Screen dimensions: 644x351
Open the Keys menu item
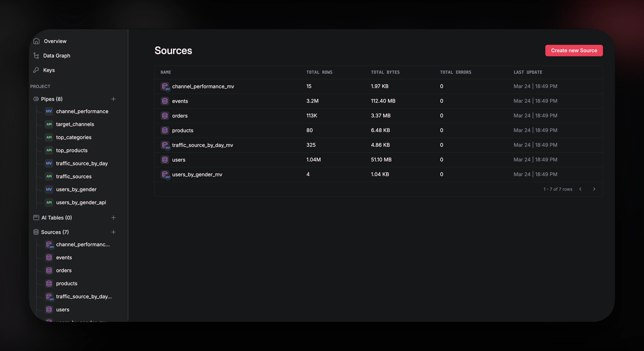(x=49, y=70)
